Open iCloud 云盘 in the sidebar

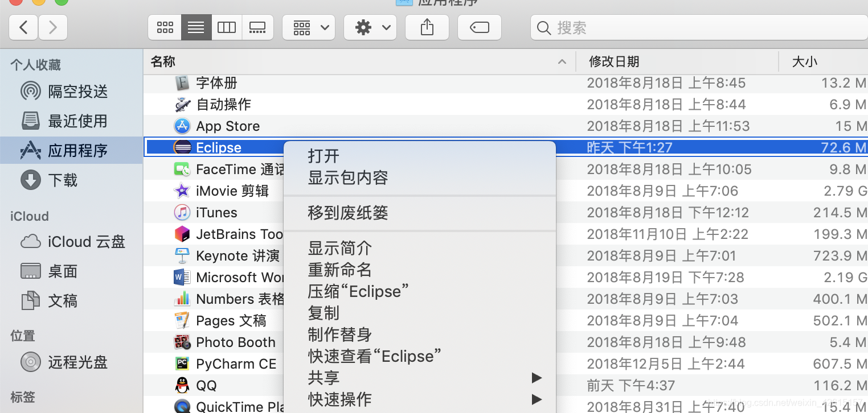[71, 242]
